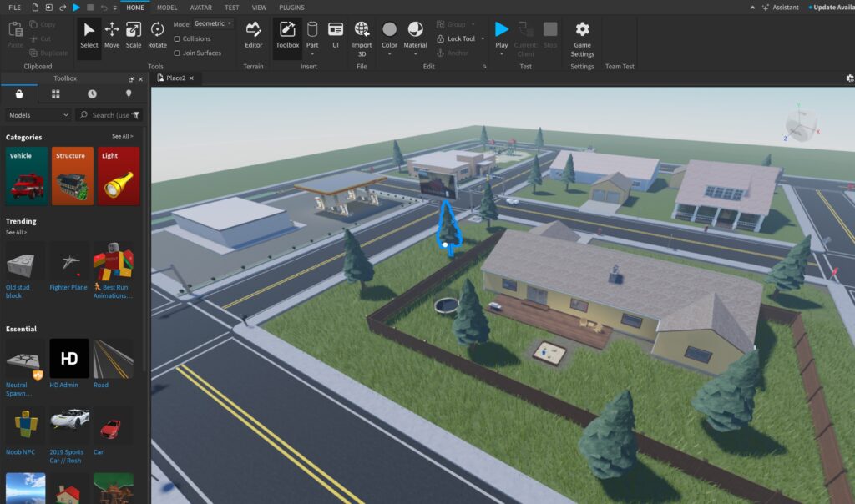This screenshot has height=504, width=855.
Task: Open Toolbox Marketplace tab
Action: 19,94
